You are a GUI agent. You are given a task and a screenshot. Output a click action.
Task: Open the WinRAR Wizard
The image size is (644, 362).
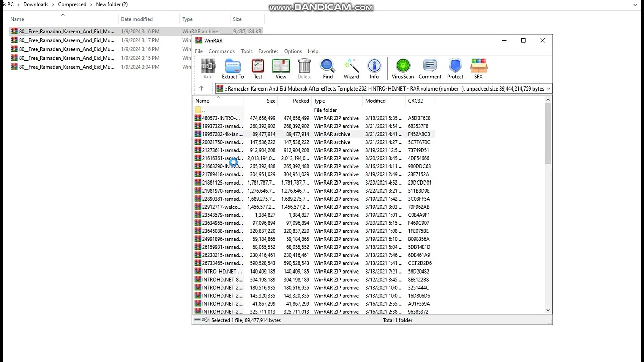pos(351,69)
